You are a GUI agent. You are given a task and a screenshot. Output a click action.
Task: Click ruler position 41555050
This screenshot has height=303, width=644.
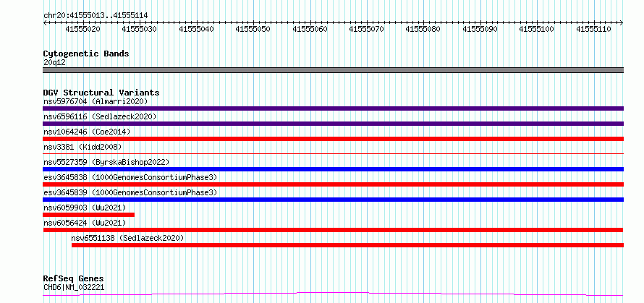pos(253,29)
